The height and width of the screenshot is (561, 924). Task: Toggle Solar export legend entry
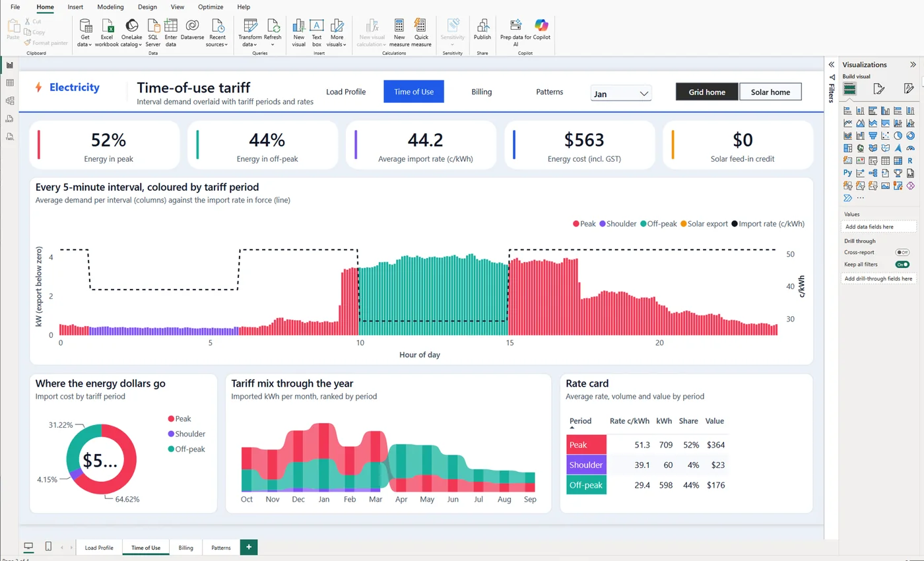pos(703,224)
